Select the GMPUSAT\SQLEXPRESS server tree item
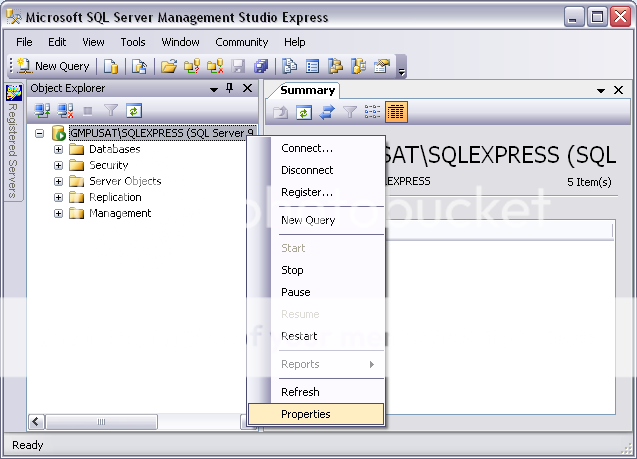This screenshot has width=637, height=459. click(x=162, y=133)
